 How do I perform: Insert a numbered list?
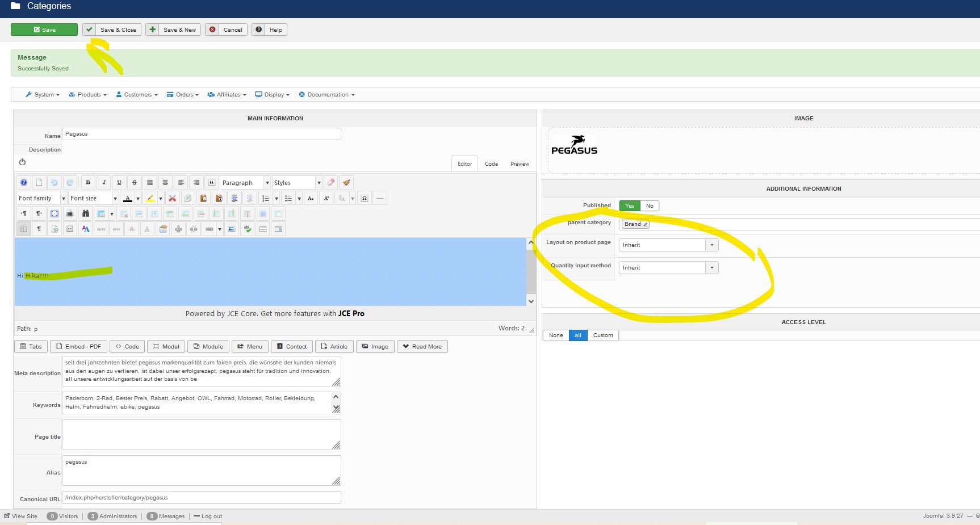[265, 198]
